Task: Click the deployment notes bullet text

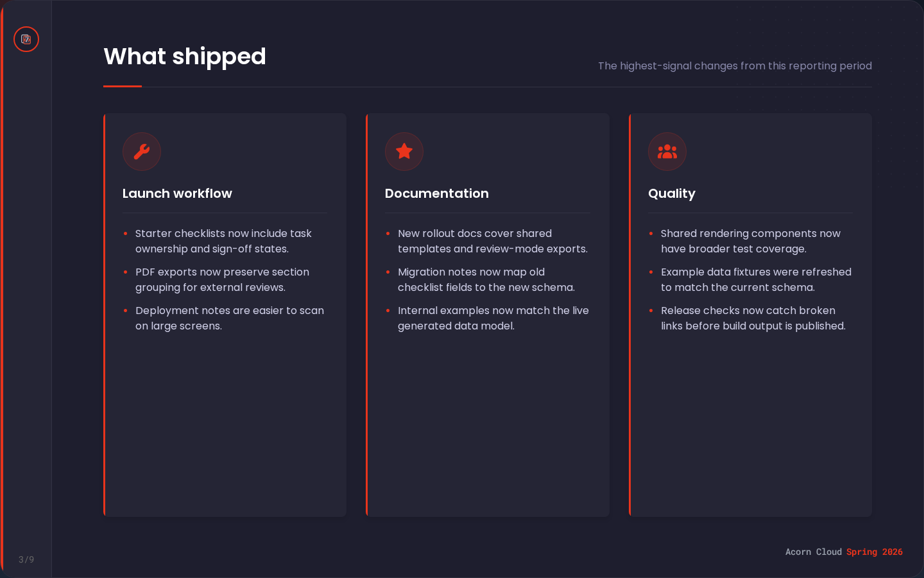Action: (x=229, y=318)
